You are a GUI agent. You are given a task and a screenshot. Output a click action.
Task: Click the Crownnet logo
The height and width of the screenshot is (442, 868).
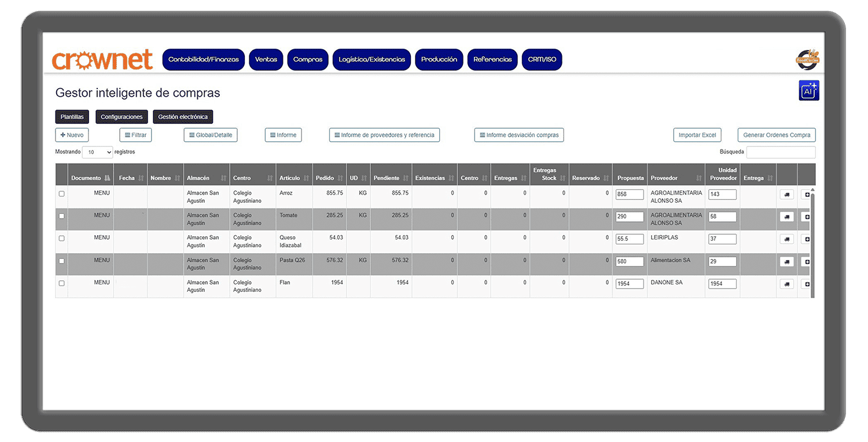[x=102, y=60]
